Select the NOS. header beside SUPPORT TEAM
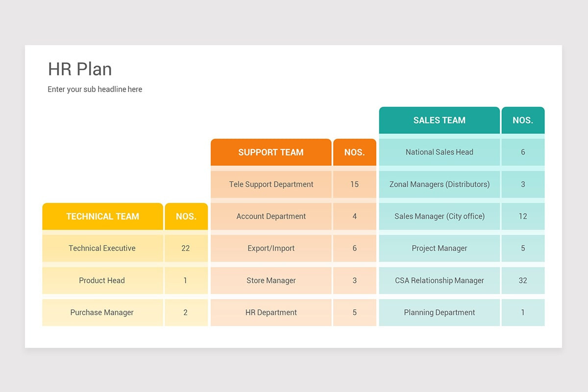Viewport: 588px width, 392px height. (x=354, y=152)
